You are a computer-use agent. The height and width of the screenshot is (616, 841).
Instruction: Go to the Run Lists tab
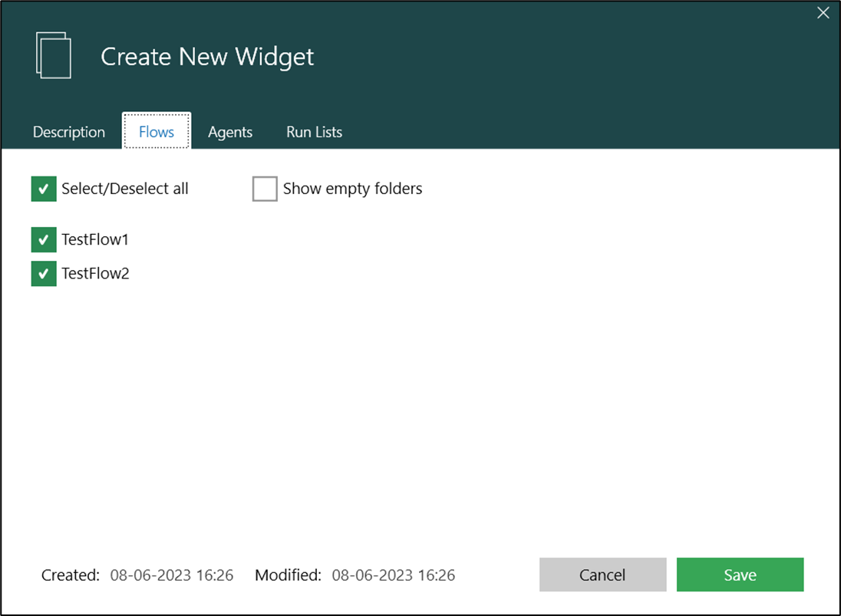[314, 132]
